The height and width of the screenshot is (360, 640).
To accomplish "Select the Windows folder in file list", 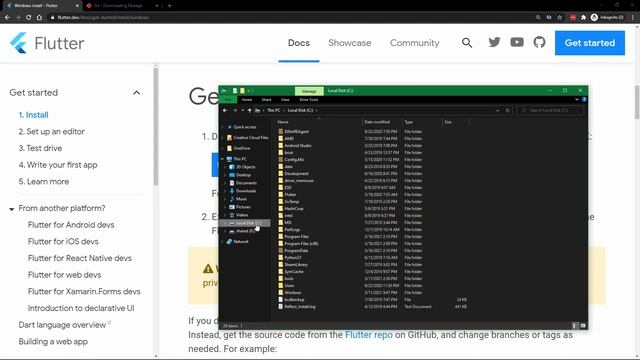I will 292,293.
